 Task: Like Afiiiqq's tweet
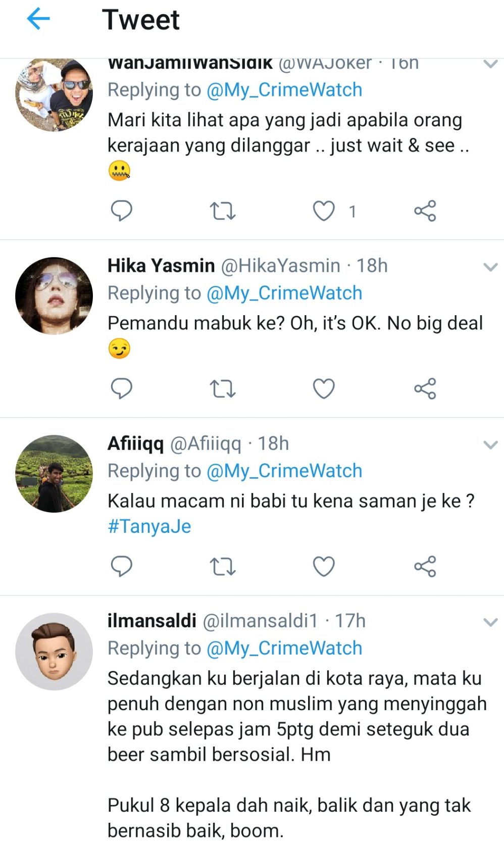click(x=324, y=566)
